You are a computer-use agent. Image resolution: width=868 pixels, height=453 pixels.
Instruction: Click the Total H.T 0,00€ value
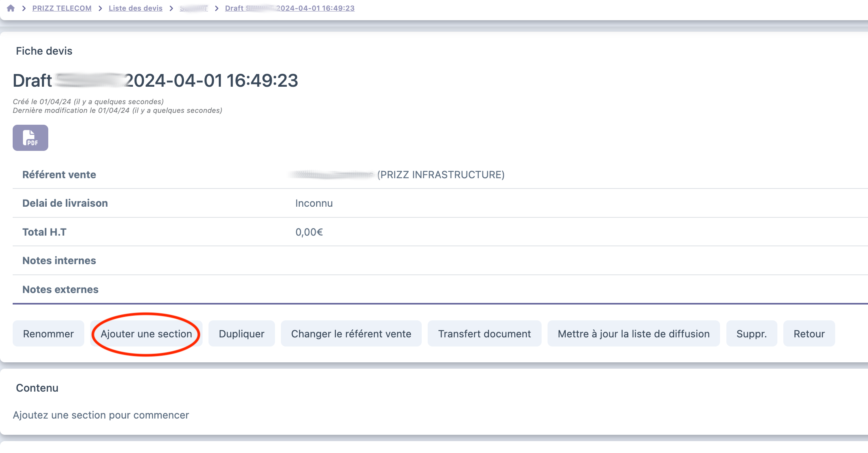309,232
